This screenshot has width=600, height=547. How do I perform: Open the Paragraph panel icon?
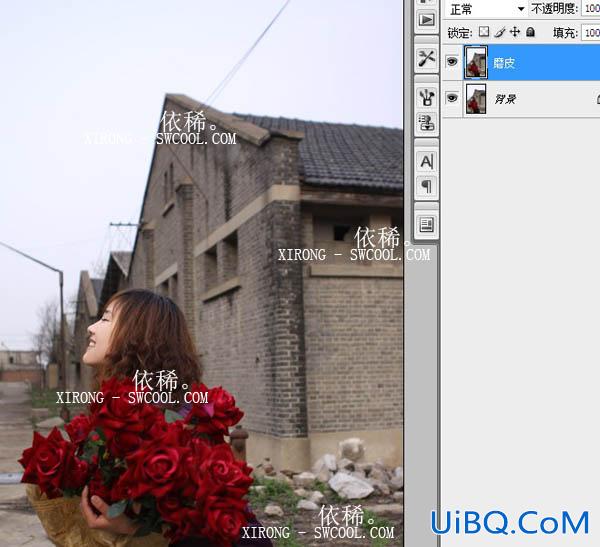pos(426,186)
